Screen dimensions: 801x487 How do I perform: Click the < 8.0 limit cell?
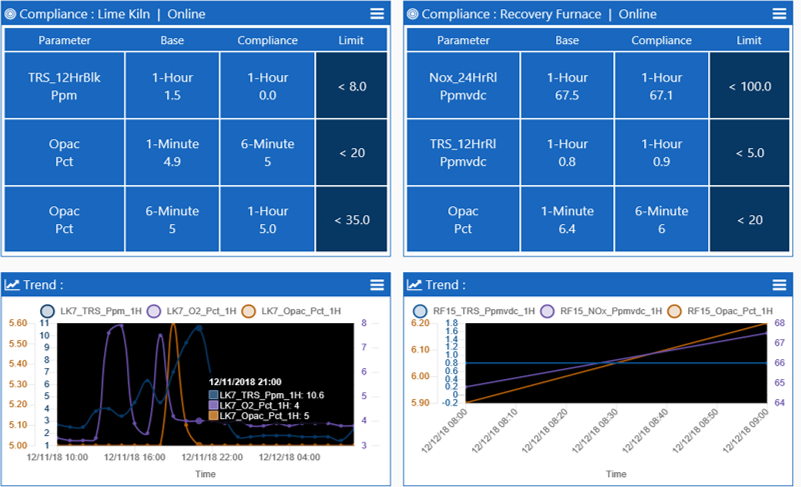click(351, 86)
